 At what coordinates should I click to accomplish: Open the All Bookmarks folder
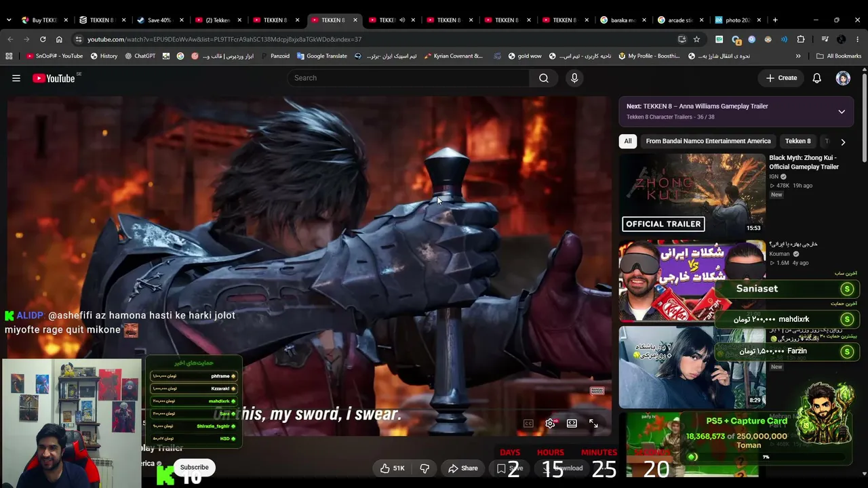pyautogui.click(x=839, y=56)
